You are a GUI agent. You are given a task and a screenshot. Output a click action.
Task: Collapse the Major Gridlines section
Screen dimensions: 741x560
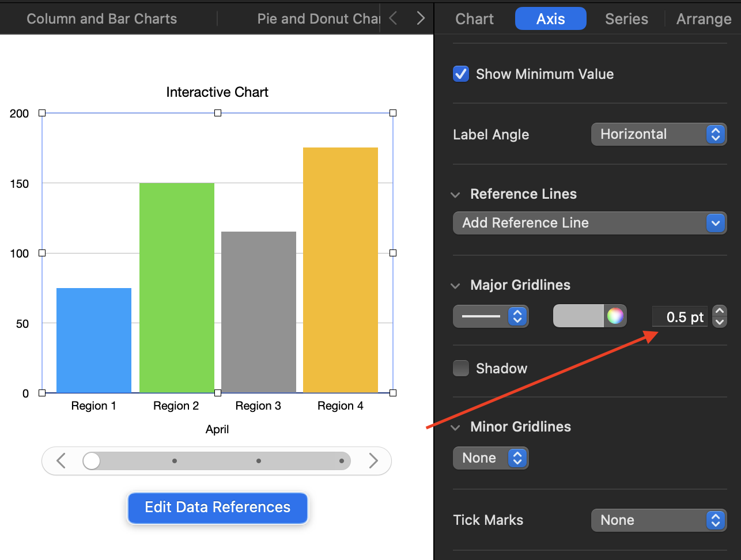456,286
